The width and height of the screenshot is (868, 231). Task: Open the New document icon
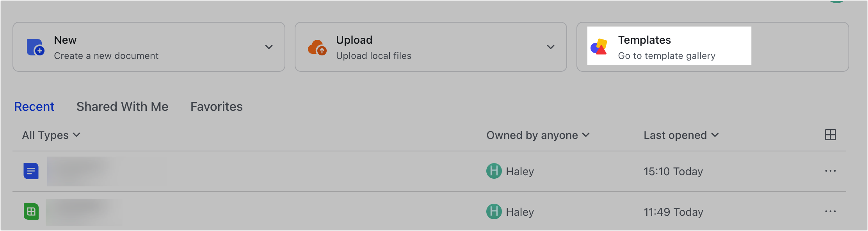[34, 46]
